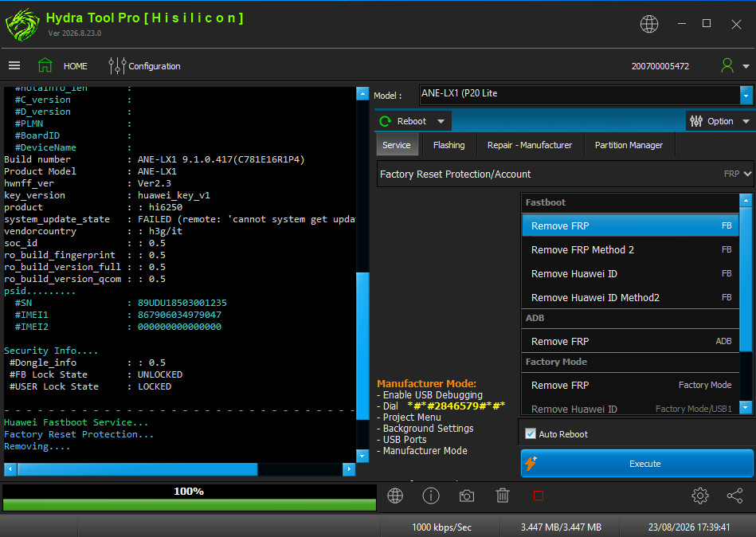Click log horizontal scrollbar left arrow
Image resolution: width=756 pixels, height=537 pixels.
coord(10,468)
